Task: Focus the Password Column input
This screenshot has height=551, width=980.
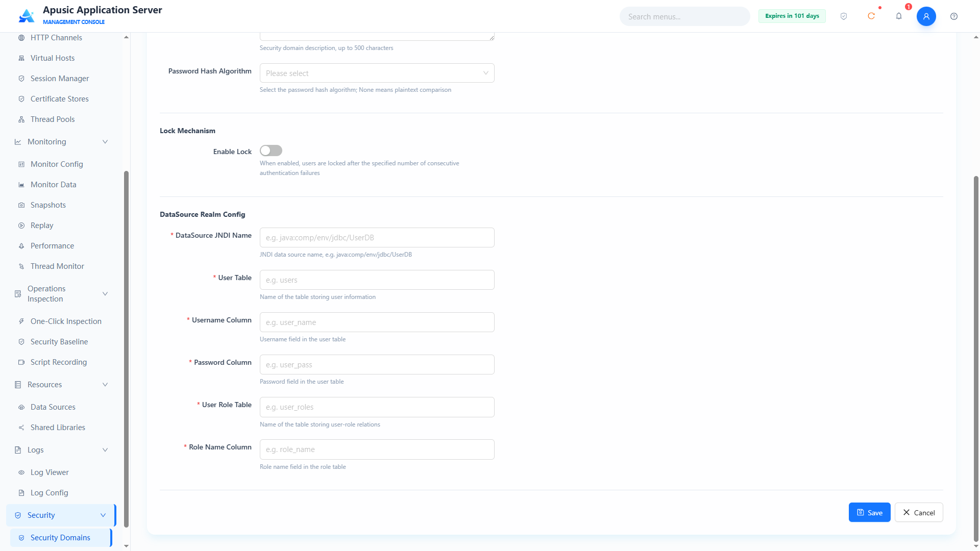Action: click(377, 364)
